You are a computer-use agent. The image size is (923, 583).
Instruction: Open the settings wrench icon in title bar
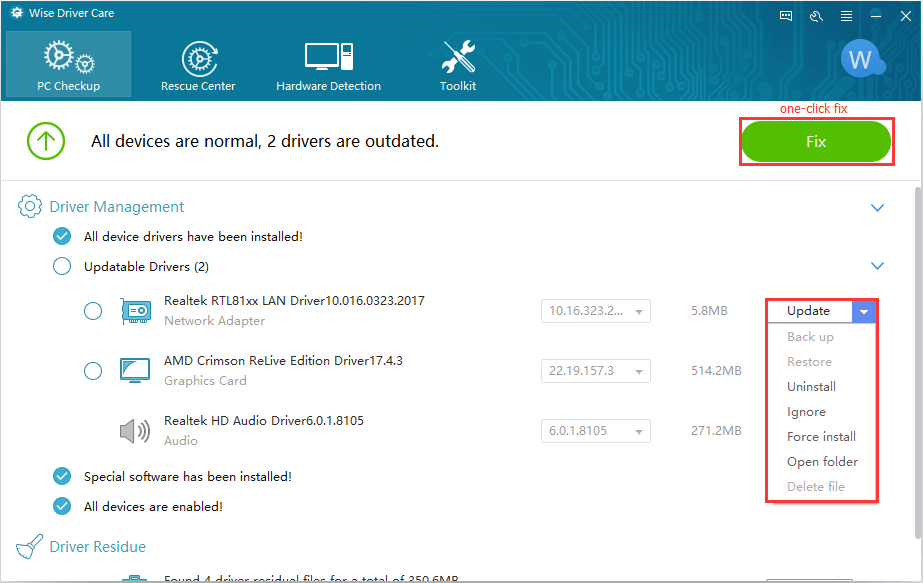[817, 16]
